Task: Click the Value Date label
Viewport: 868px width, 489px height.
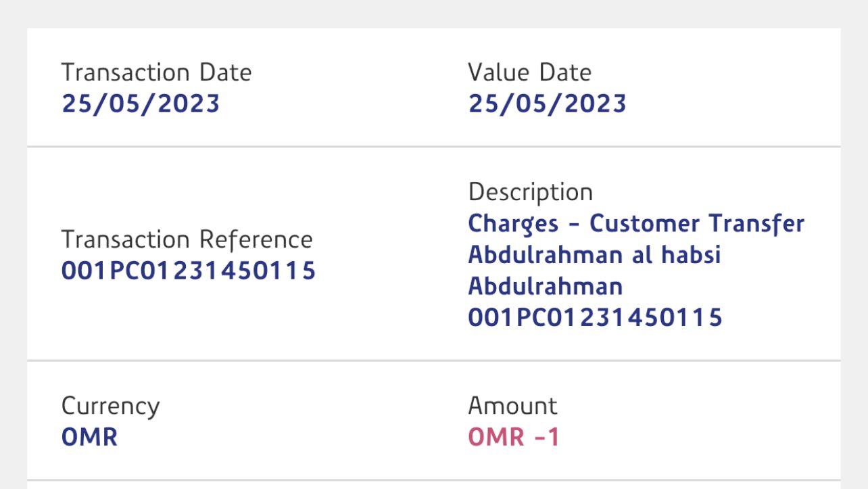Action: [529, 72]
